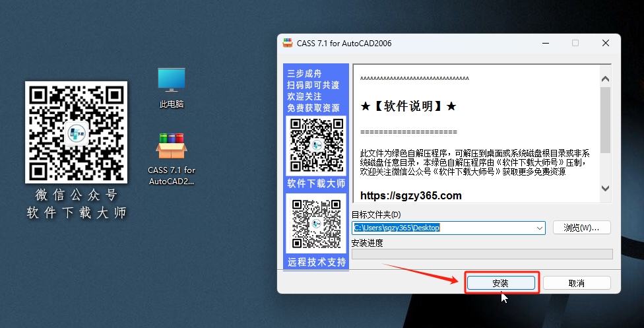This screenshot has height=328, width=644.
Task: Click the 免费获取资源 sidebar line
Action: [x=313, y=108]
